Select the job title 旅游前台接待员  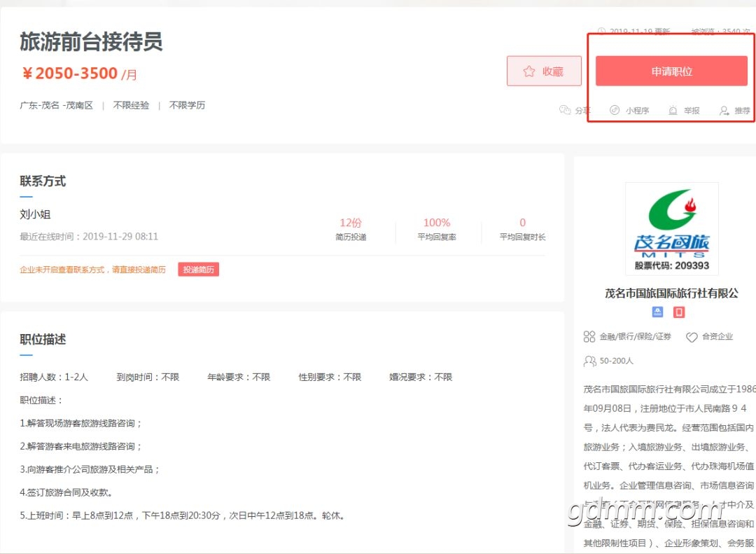pos(91,41)
